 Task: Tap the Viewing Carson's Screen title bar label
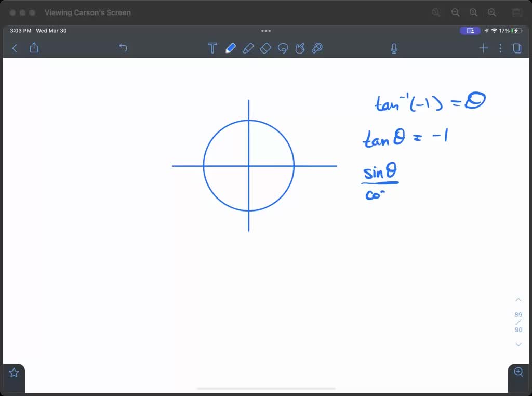pyautogui.click(x=87, y=12)
